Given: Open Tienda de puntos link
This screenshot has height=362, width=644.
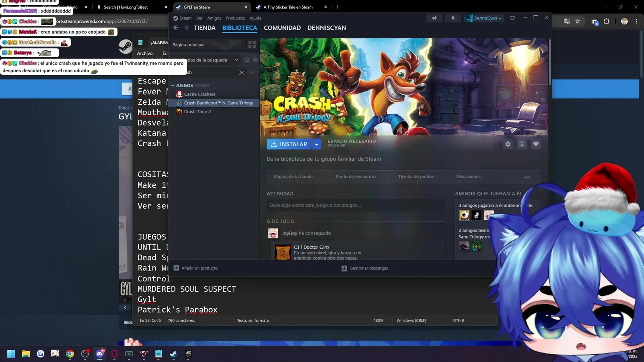Looking at the screenshot, I should [x=416, y=177].
